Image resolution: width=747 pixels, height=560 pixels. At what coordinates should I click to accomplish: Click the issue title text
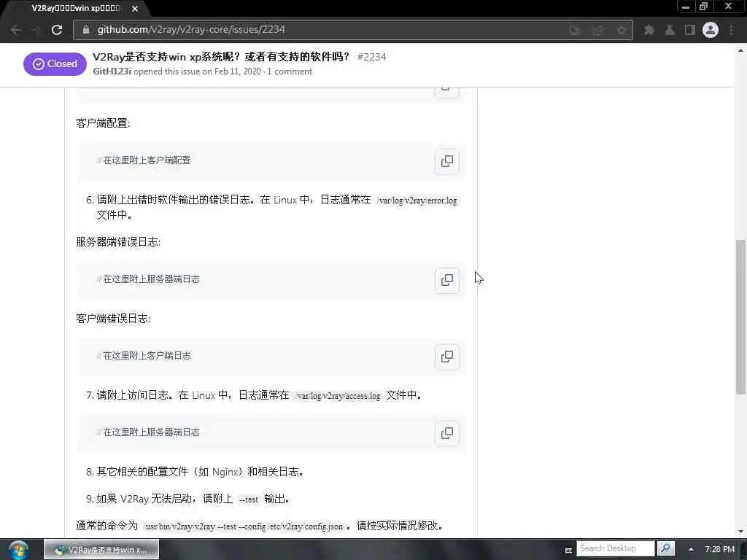[x=221, y=57]
